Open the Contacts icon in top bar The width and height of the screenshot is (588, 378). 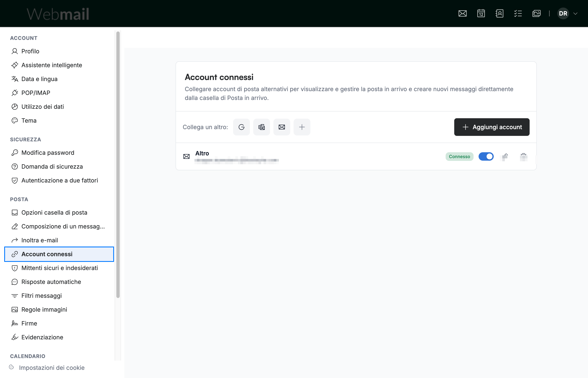(499, 13)
